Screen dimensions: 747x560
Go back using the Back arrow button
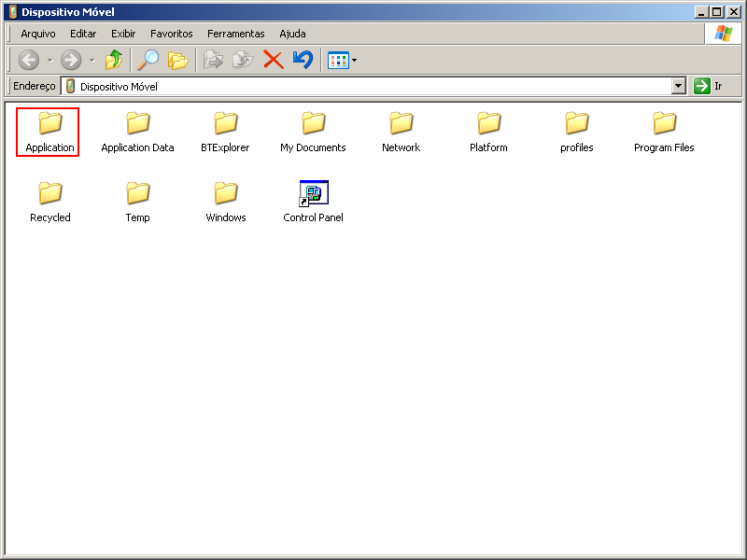pyautogui.click(x=29, y=60)
